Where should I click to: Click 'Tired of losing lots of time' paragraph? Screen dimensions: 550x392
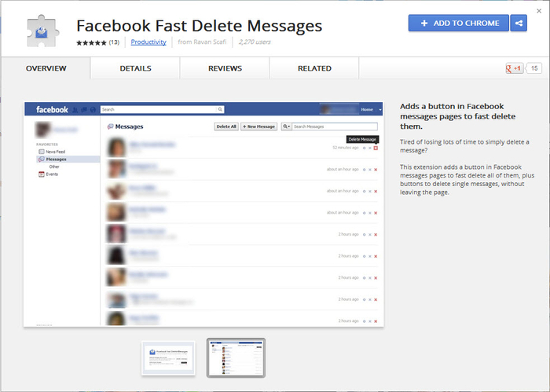tap(464, 146)
